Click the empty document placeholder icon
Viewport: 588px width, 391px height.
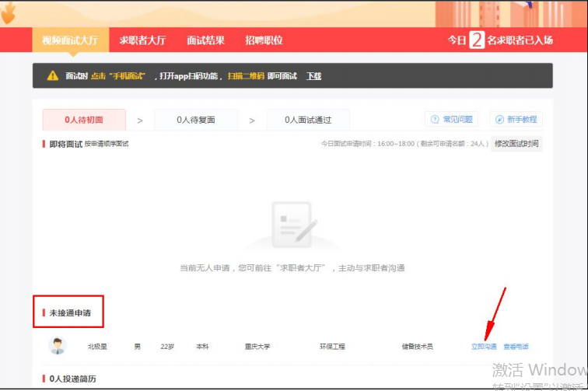click(292, 225)
